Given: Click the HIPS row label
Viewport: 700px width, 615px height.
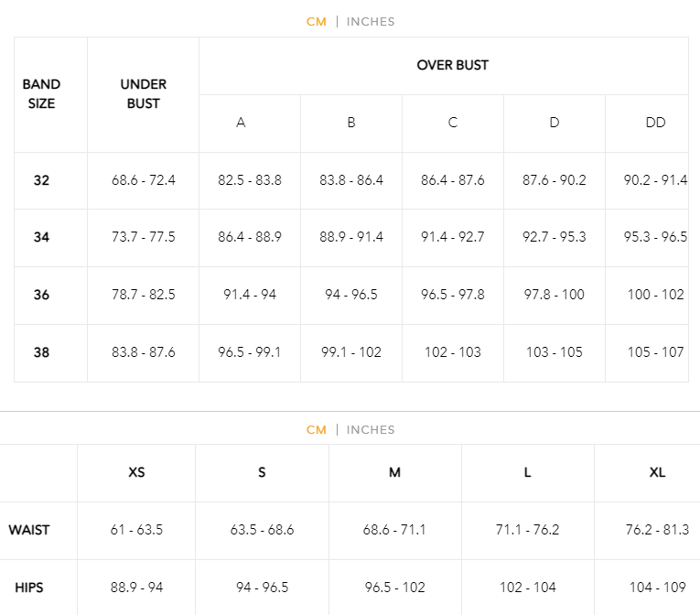Looking at the screenshot, I should (29, 588).
